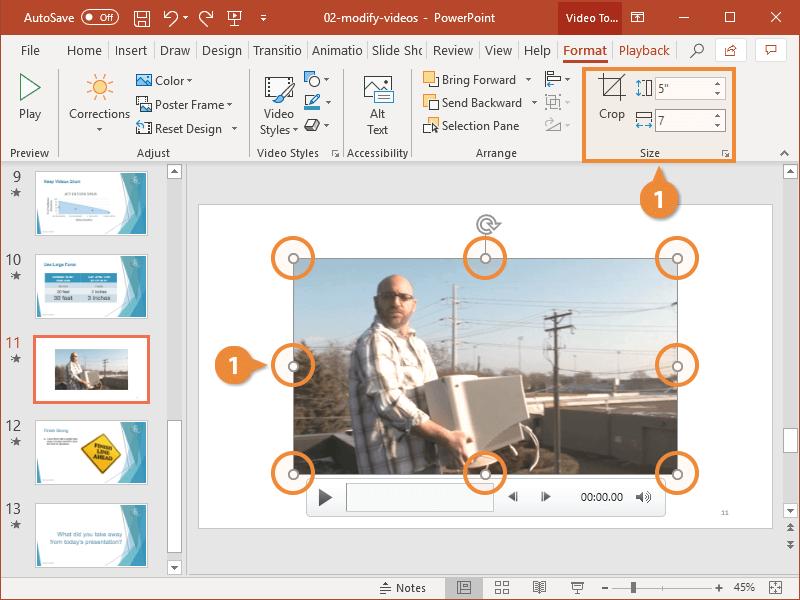Open Rotate objects icon menu
The width and height of the screenshot is (800, 600).
pos(557,125)
